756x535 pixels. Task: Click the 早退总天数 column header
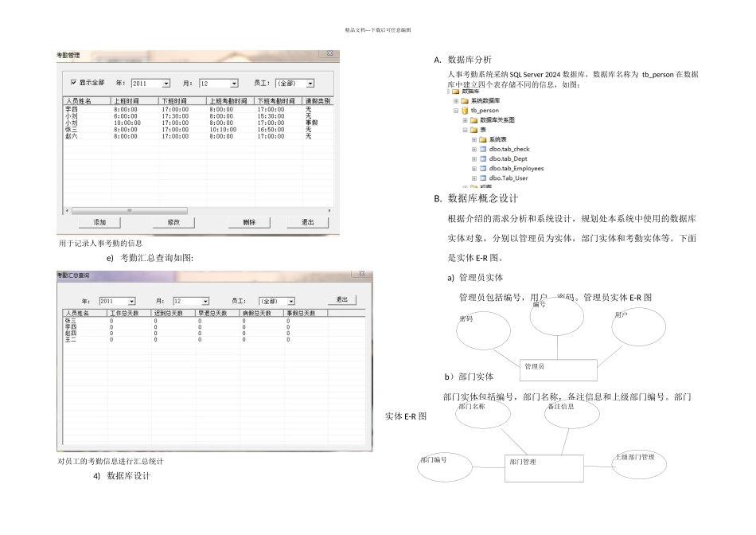pos(218,313)
